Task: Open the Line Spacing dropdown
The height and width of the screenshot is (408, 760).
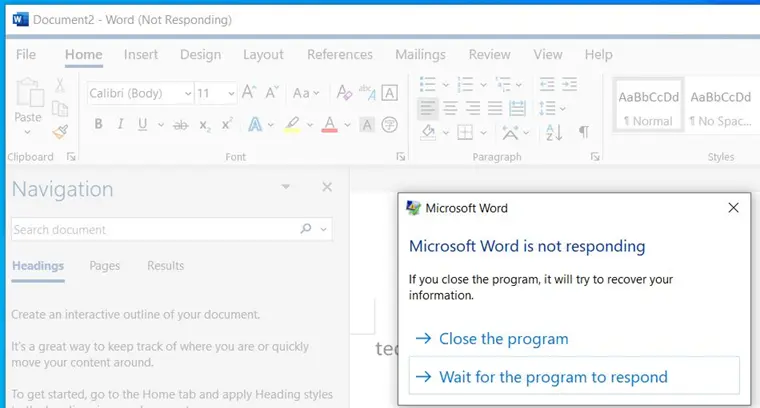Action: (x=563, y=108)
